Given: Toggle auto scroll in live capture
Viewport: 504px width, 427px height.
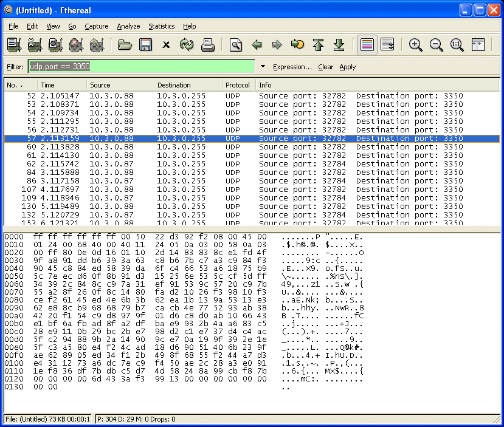Looking at the screenshot, I should click(387, 44).
